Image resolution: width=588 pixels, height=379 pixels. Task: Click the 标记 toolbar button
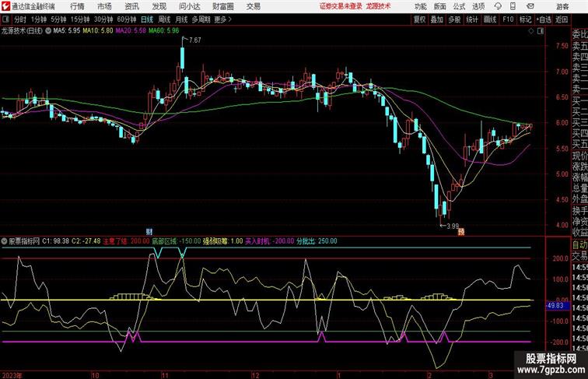click(525, 19)
